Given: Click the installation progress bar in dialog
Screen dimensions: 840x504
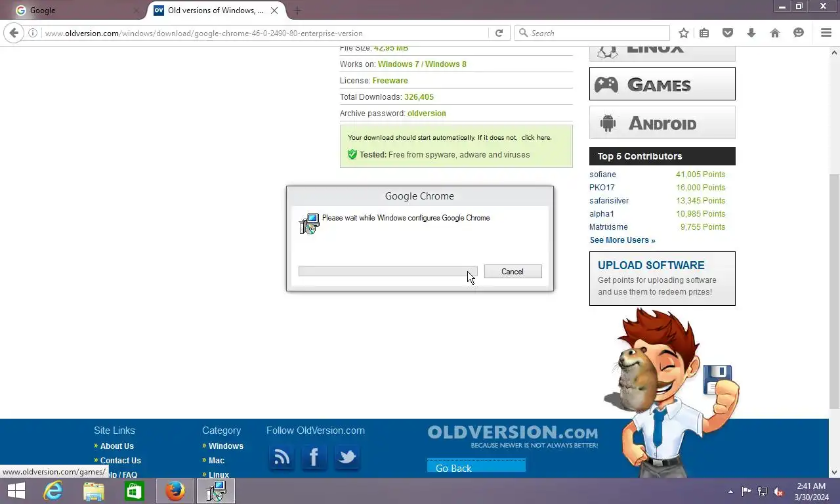Looking at the screenshot, I should [x=388, y=272].
